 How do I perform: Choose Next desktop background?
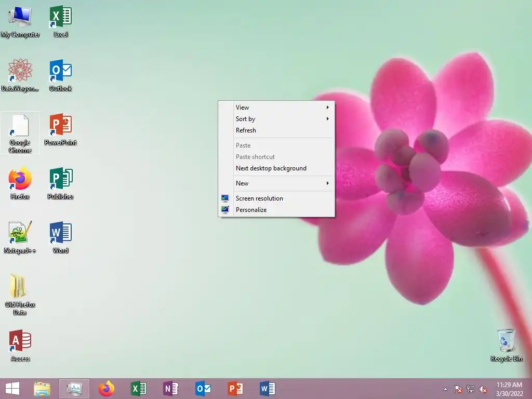click(276, 168)
